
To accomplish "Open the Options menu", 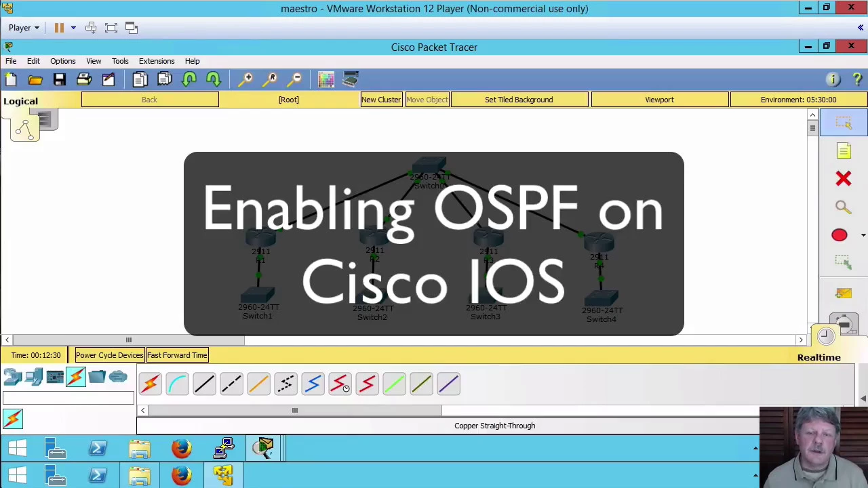I will (x=62, y=61).
